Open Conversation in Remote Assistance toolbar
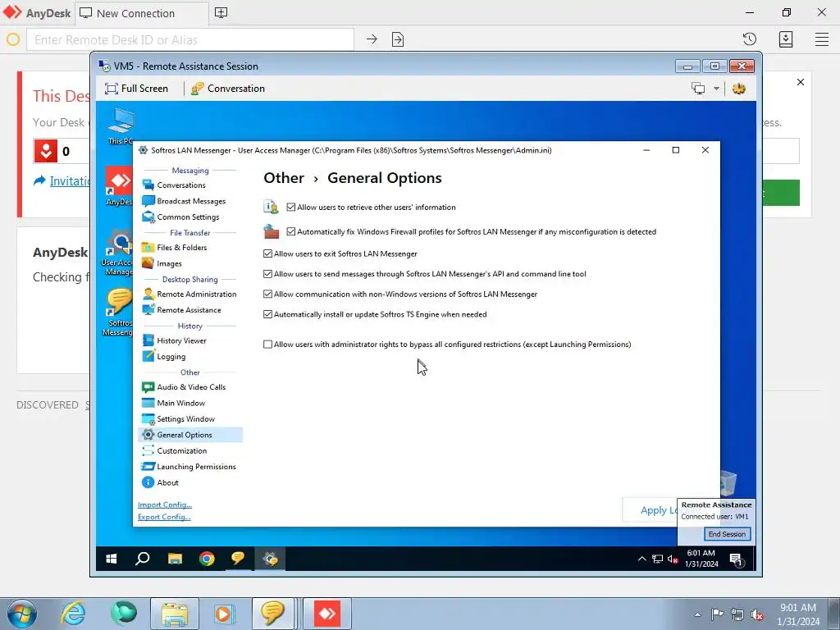 tap(228, 89)
